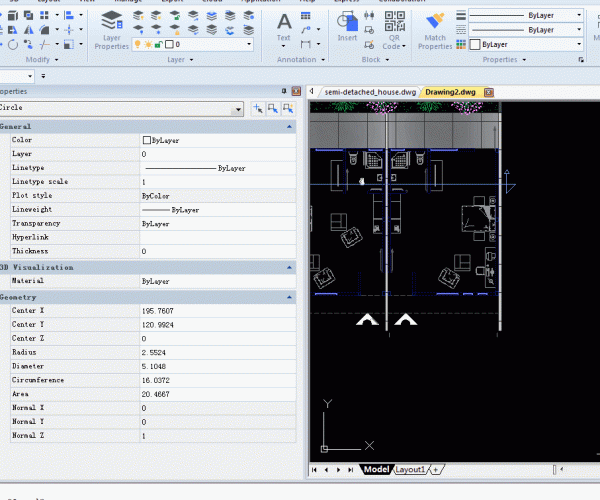This screenshot has height=500, width=600.
Task: Open the Circle object type dropdown
Action: click(237, 108)
